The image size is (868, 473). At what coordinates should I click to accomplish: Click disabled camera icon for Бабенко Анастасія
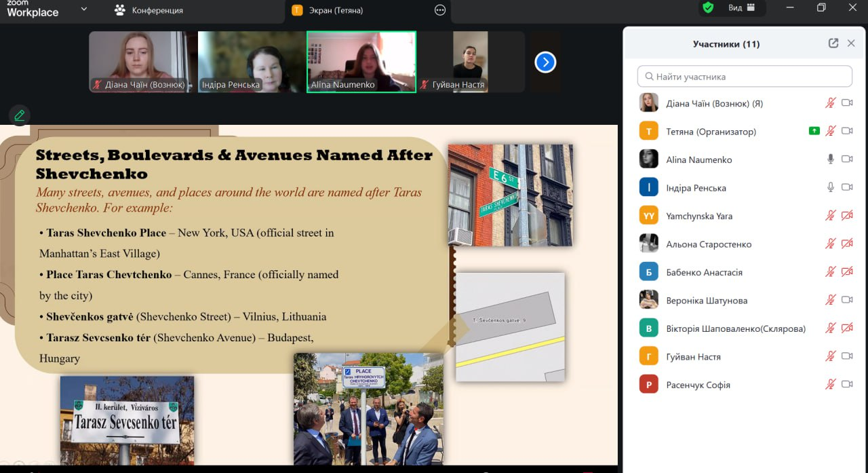point(847,272)
